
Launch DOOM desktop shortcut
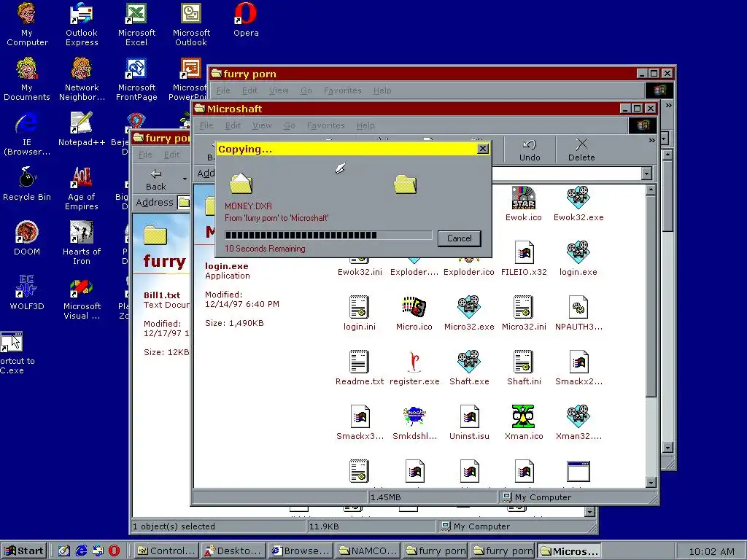point(27,238)
